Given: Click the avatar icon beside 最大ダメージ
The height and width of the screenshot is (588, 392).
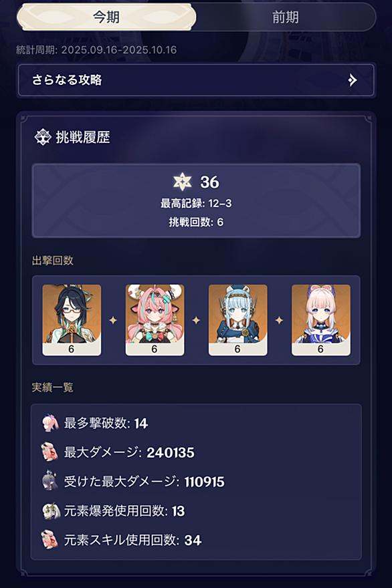Looking at the screenshot, I should [50, 452].
